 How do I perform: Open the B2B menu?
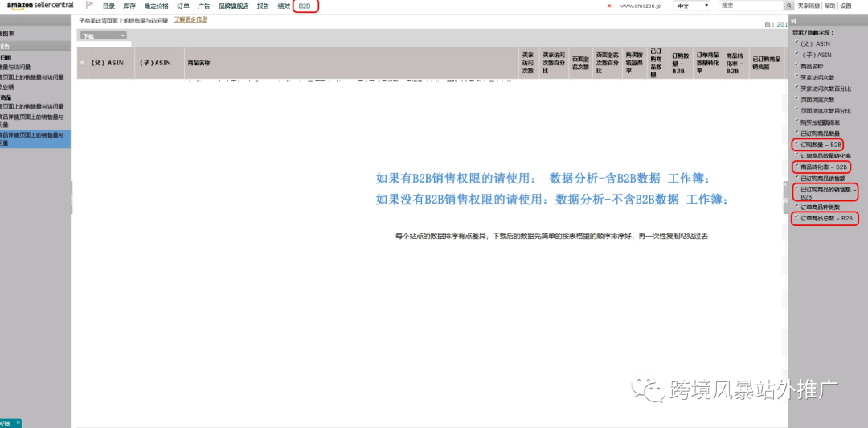[305, 6]
